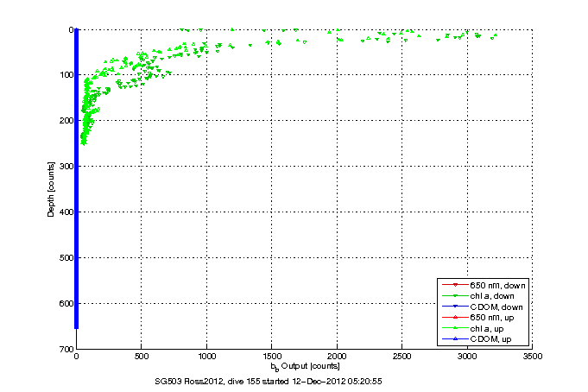
Task: Click the y-axis tick label 100
Action: click(66, 75)
